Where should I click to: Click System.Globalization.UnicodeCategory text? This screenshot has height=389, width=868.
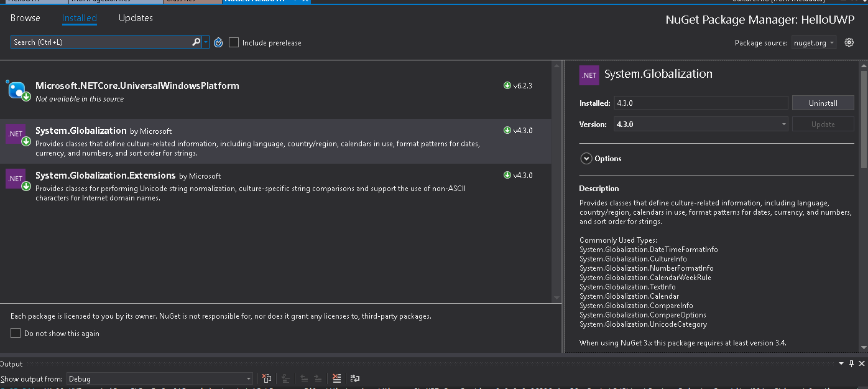643,324
